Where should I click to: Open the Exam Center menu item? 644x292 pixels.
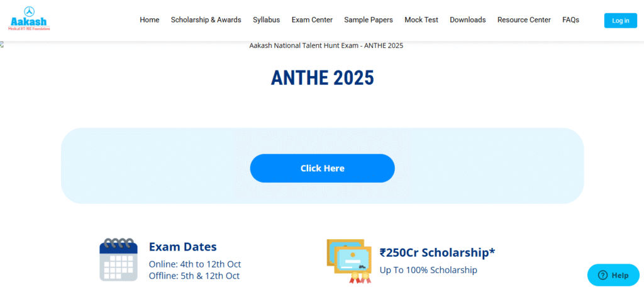pyautogui.click(x=312, y=20)
